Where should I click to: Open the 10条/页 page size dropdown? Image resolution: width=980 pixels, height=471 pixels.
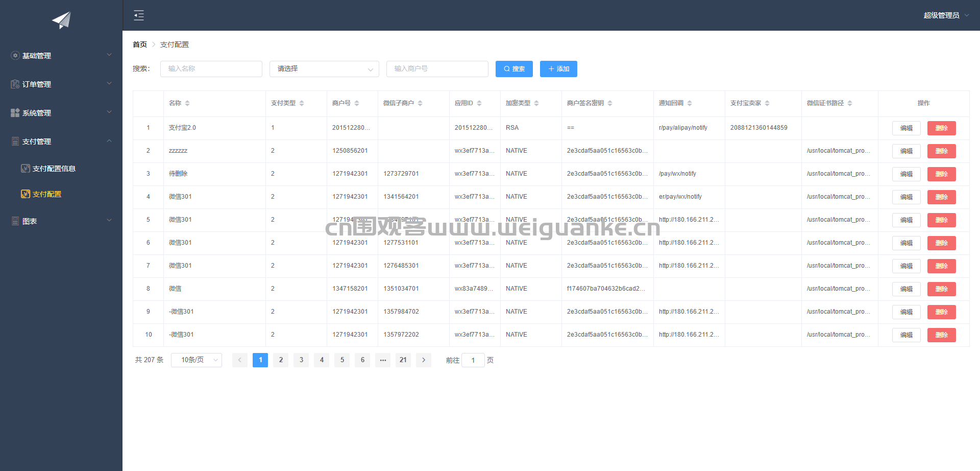click(x=197, y=360)
